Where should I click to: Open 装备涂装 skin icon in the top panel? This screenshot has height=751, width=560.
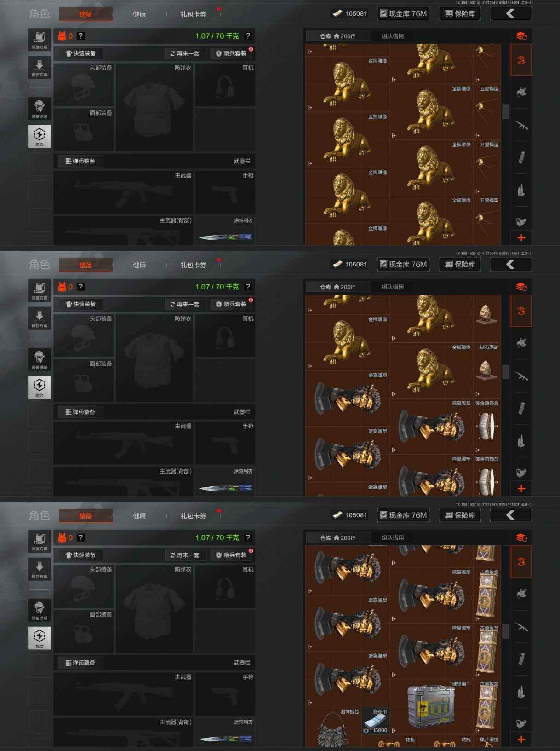pyautogui.click(x=40, y=109)
